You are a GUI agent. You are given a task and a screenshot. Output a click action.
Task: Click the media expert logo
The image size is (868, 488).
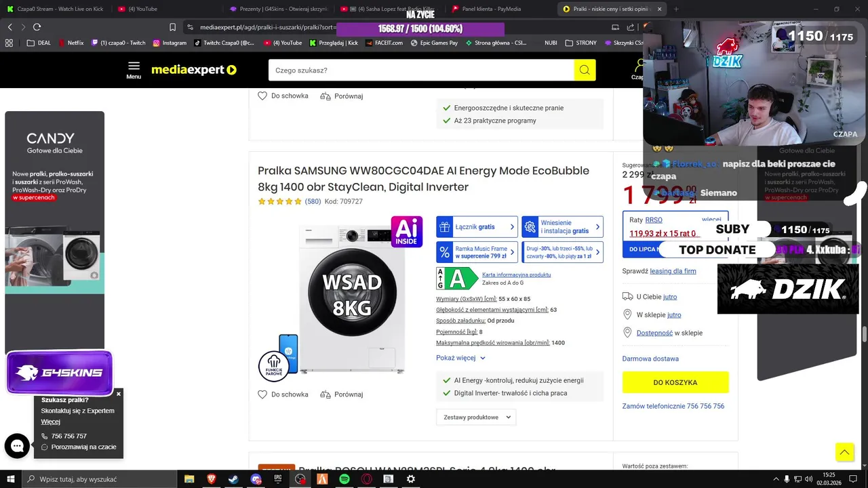tap(194, 70)
